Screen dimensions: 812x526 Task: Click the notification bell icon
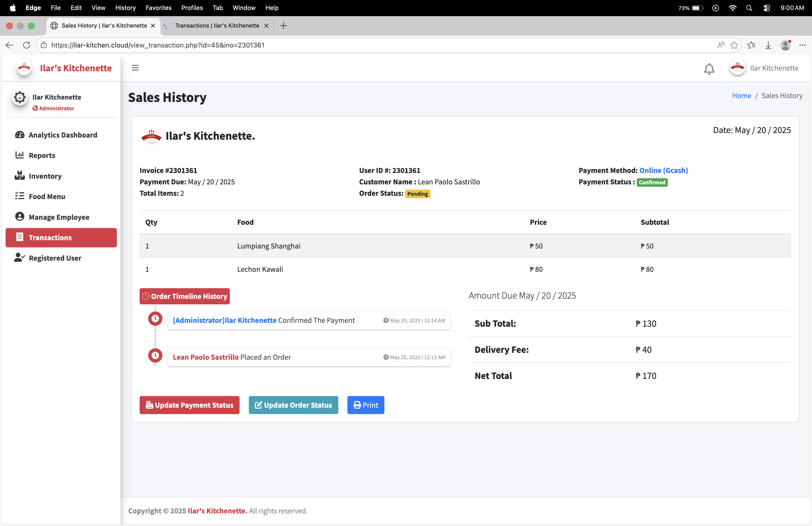[709, 69]
